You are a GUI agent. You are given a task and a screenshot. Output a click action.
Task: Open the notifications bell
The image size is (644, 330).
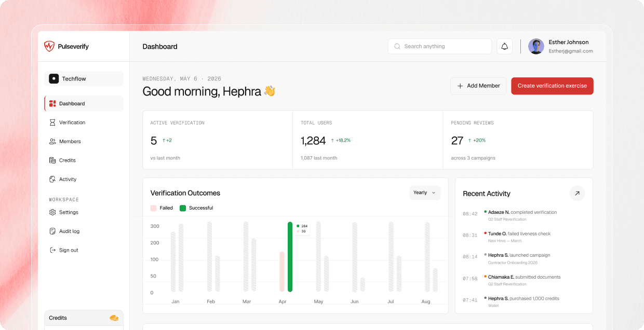tap(504, 46)
